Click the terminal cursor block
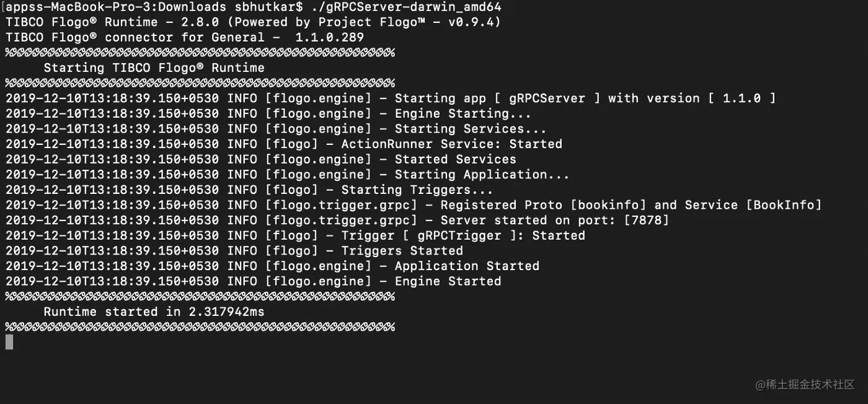Image resolution: width=868 pixels, height=404 pixels. pos(9,341)
